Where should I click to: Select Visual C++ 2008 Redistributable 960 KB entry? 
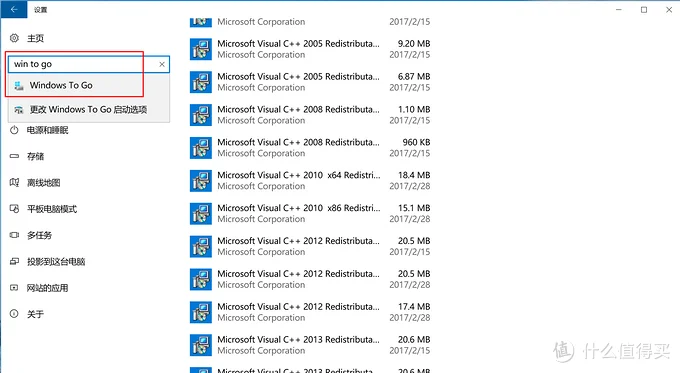310,147
